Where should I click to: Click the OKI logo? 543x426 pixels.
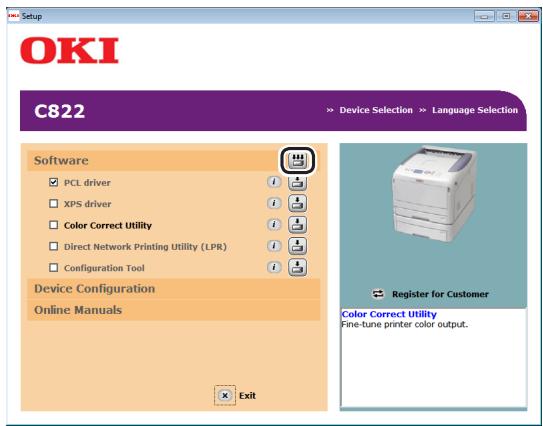point(70,51)
